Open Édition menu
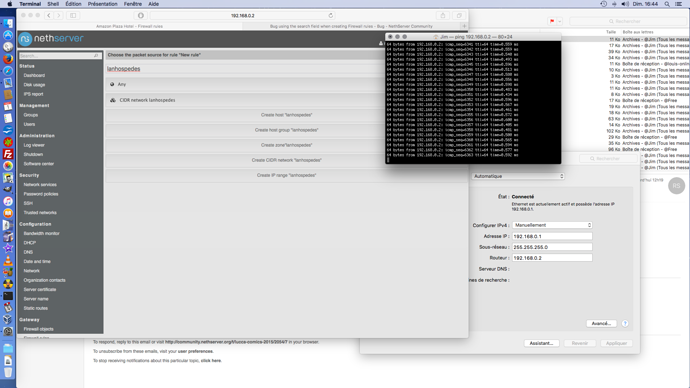This screenshot has width=690, height=388. pos(73,4)
